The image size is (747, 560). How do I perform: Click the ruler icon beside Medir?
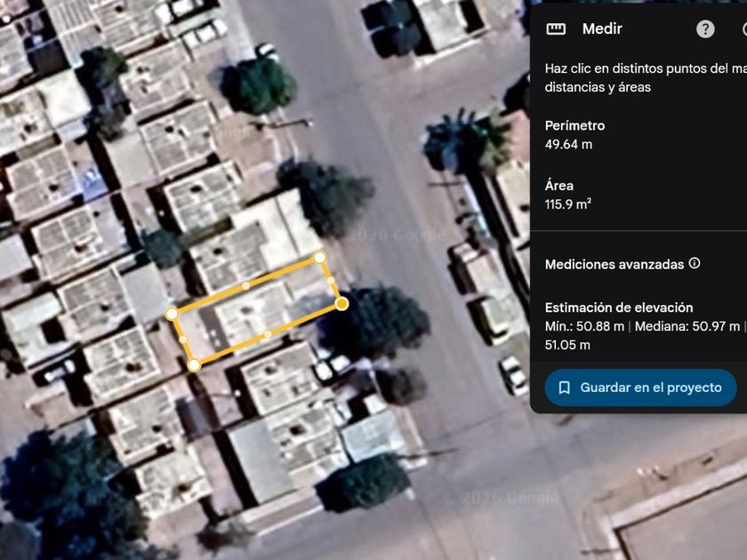[x=557, y=29]
